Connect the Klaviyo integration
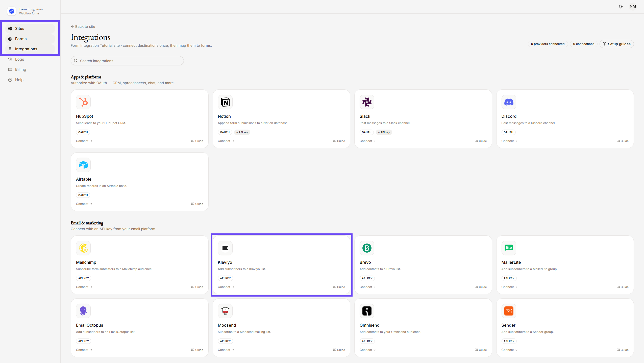 pos(226,287)
